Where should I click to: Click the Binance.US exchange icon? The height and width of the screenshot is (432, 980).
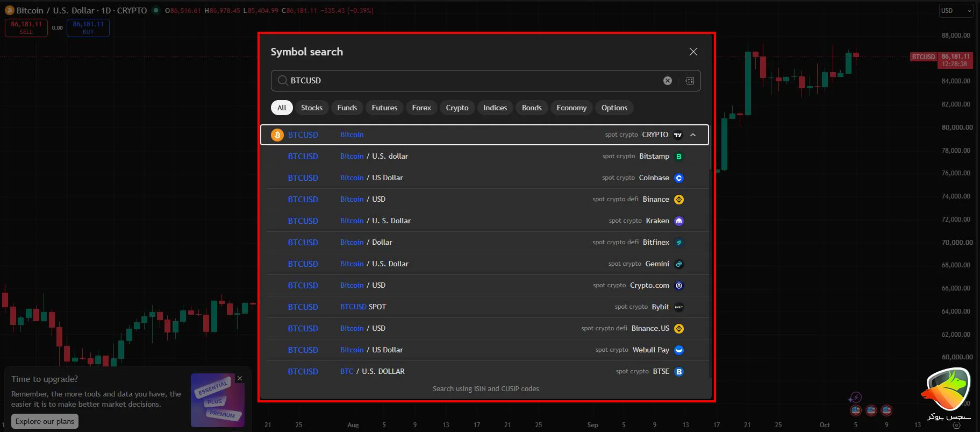679,329
